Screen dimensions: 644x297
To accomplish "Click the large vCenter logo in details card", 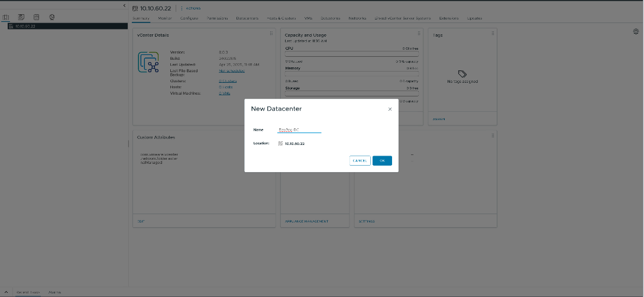I will [x=148, y=63].
